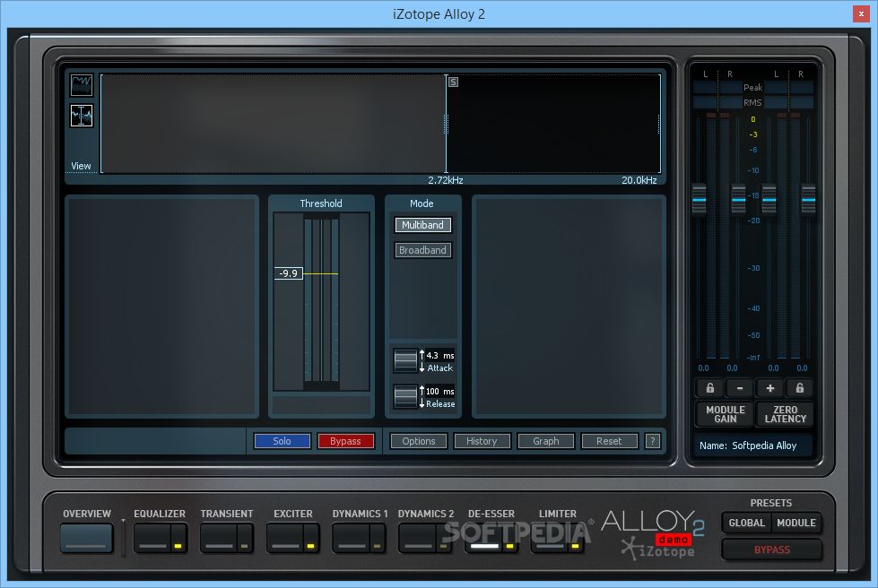This screenshot has width=878, height=588.
Task: Select Multiband mode
Action: pyautogui.click(x=422, y=225)
